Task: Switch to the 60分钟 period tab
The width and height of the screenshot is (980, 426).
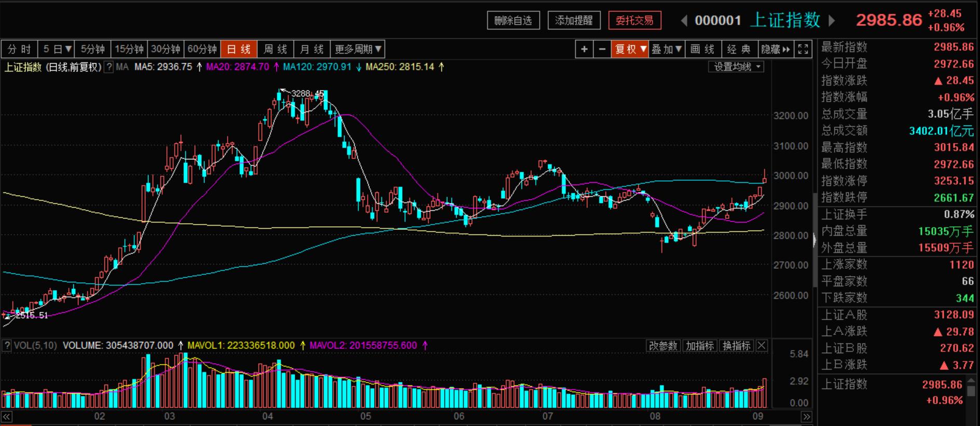Action: 202,49
